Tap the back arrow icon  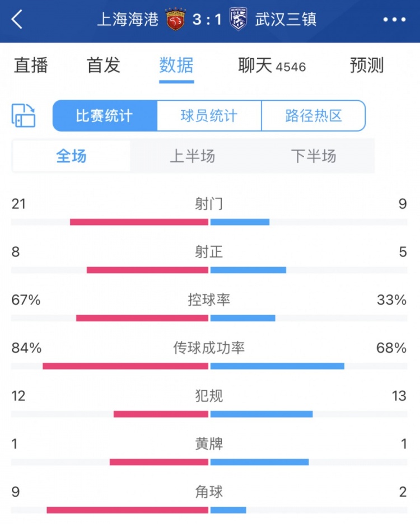[17, 20]
